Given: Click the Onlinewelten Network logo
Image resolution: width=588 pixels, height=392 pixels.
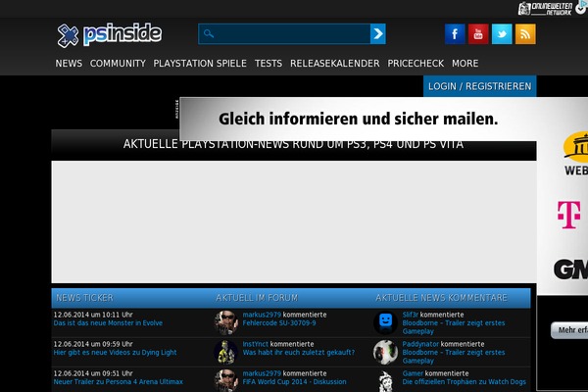Looking at the screenshot, I should tap(545, 8).
